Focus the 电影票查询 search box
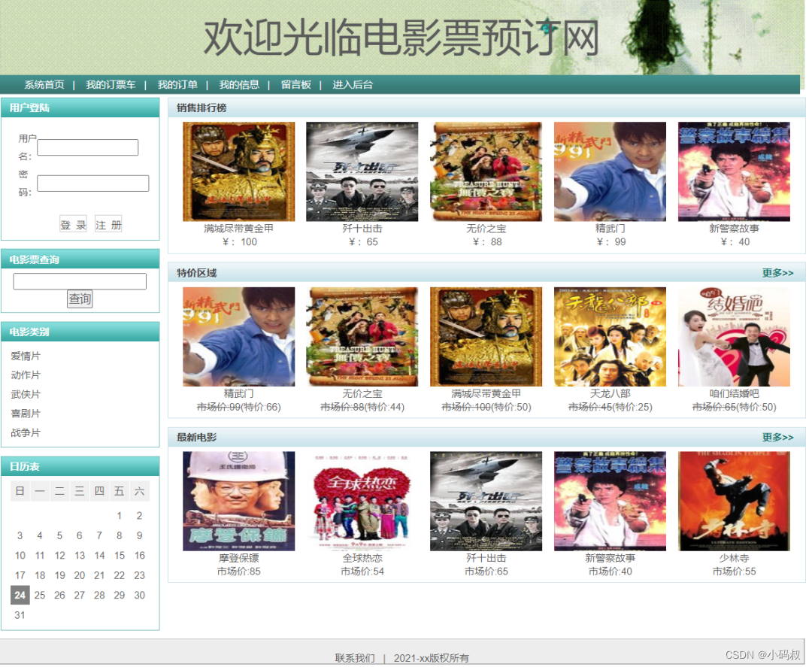The width and height of the screenshot is (812, 667). click(x=80, y=281)
